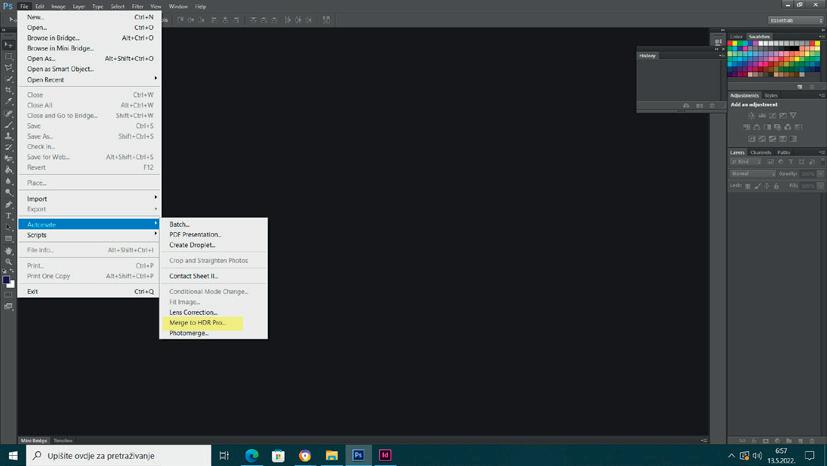
Task: Toggle Quick Mask mode
Action: pyautogui.click(x=8, y=295)
